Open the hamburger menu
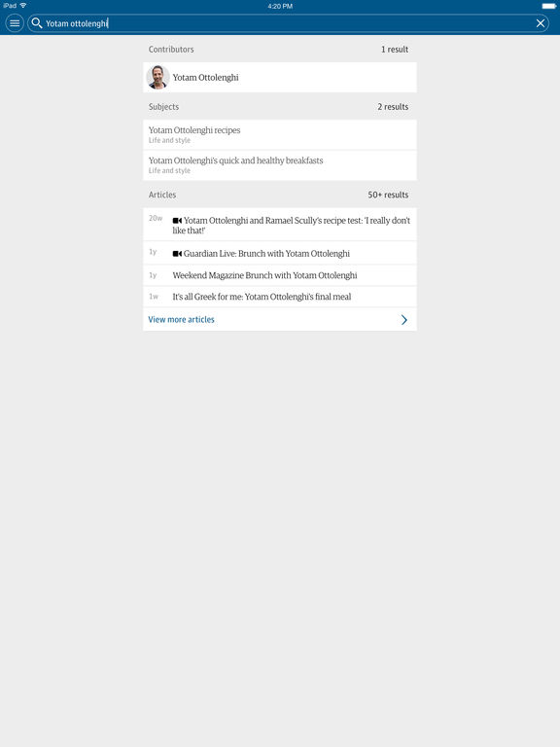 pyautogui.click(x=15, y=23)
